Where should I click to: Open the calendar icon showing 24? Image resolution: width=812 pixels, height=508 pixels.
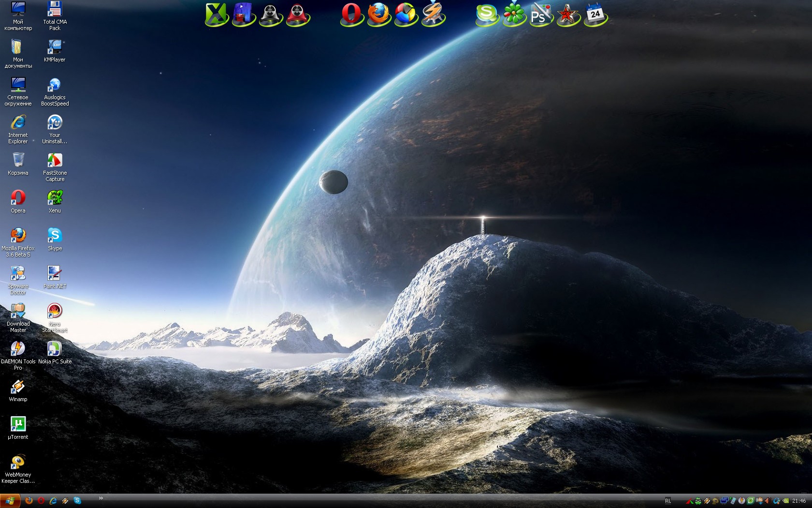click(x=594, y=14)
